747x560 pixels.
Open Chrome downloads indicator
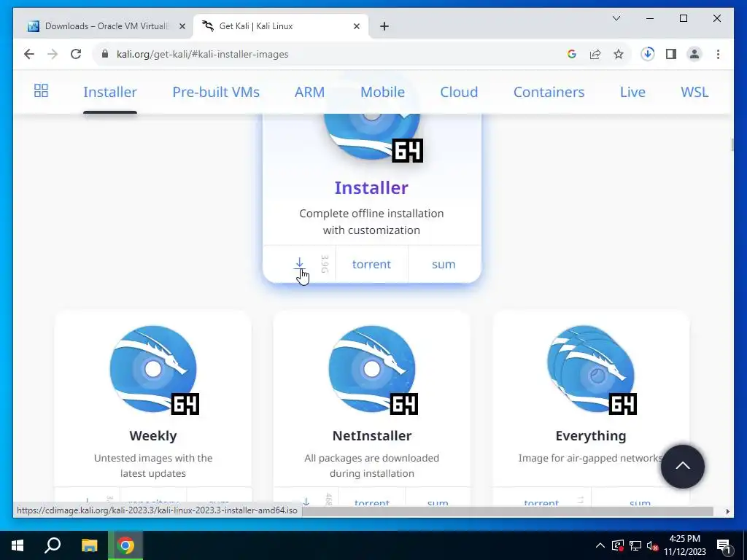coord(648,54)
